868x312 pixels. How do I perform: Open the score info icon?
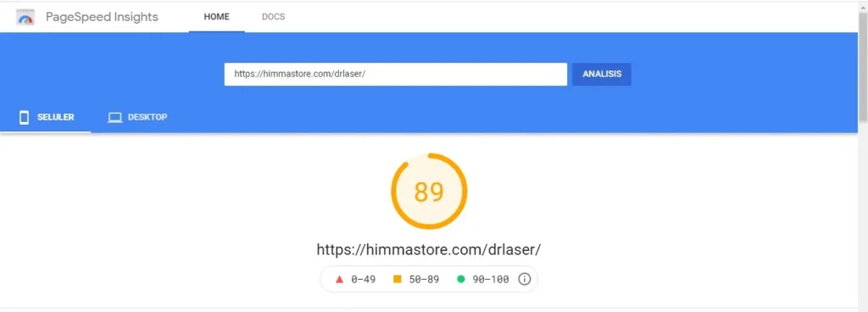click(524, 279)
